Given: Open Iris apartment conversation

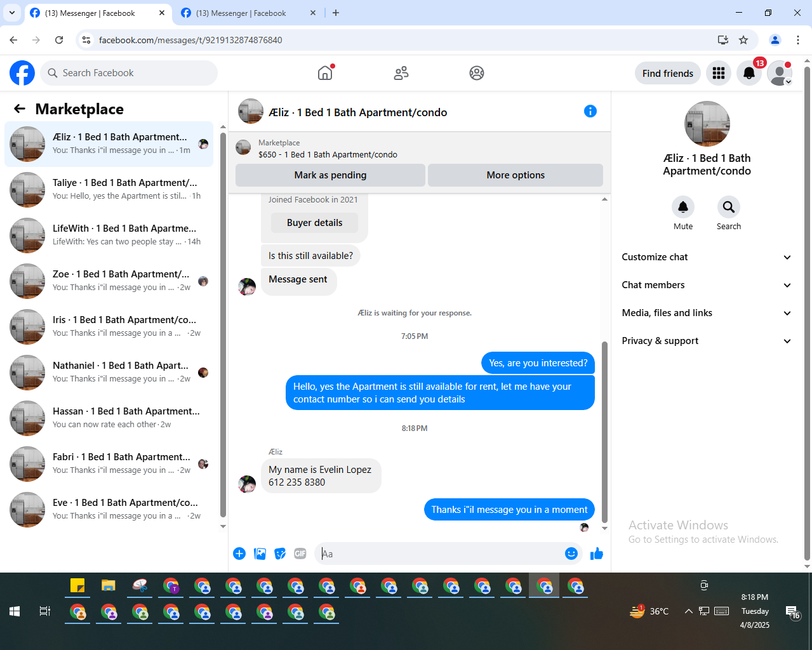Looking at the screenshot, I should pyautogui.click(x=109, y=327).
